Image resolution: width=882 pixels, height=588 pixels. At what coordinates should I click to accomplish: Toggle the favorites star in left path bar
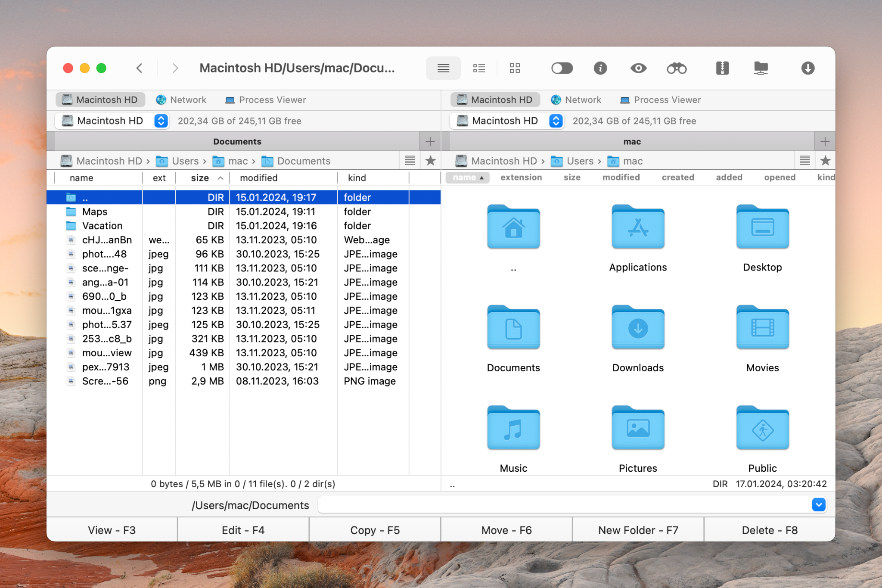coord(430,161)
